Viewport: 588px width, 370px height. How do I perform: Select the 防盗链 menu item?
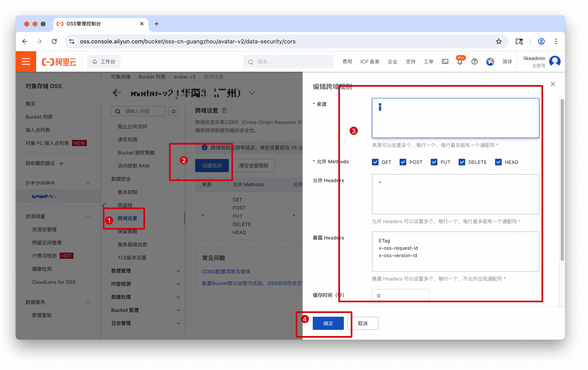[x=125, y=205]
